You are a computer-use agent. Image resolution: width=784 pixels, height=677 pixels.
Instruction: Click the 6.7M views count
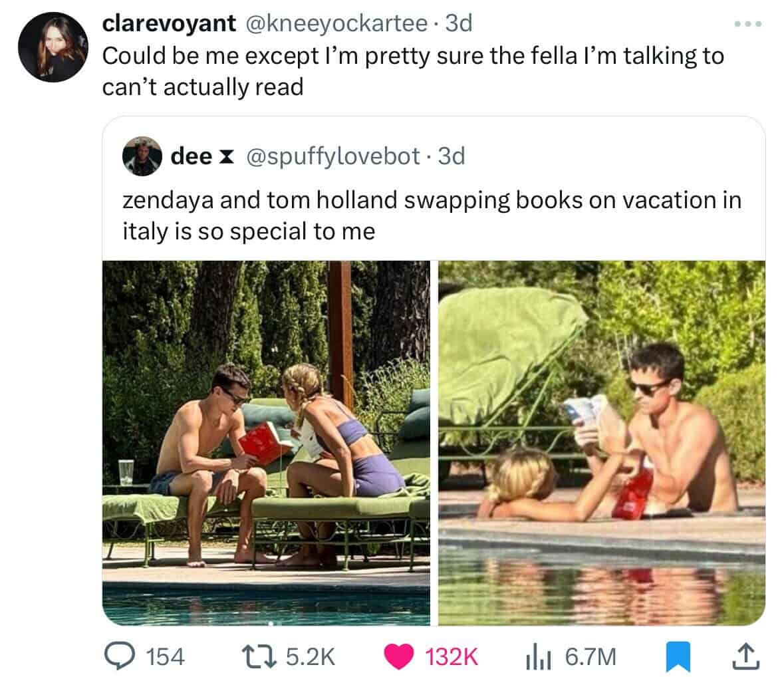590,657
